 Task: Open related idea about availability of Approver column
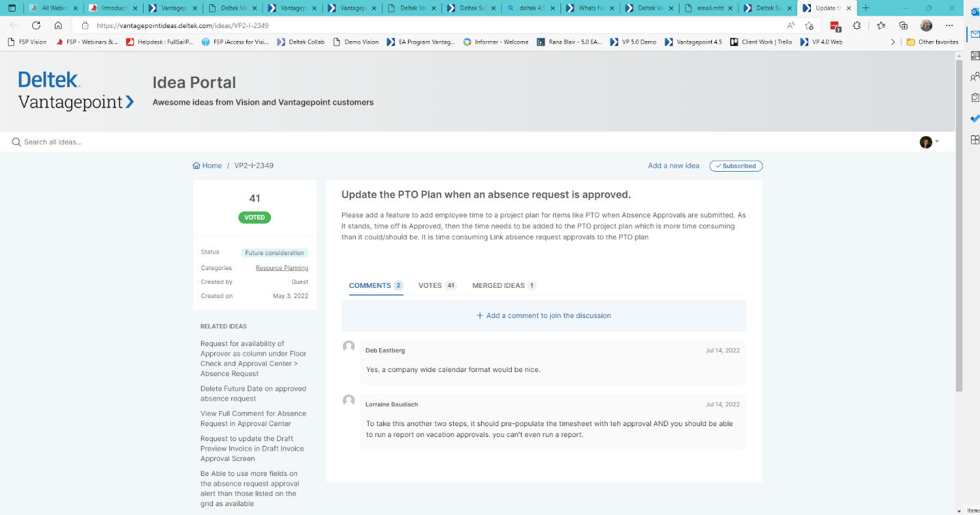click(253, 359)
